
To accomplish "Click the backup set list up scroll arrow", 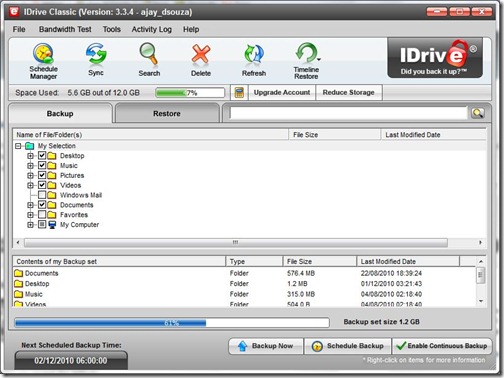I will 481,261.
